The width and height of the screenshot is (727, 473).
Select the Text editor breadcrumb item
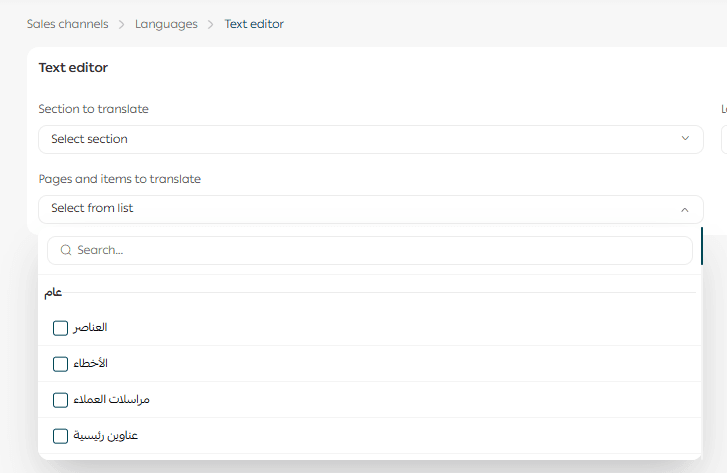(254, 24)
